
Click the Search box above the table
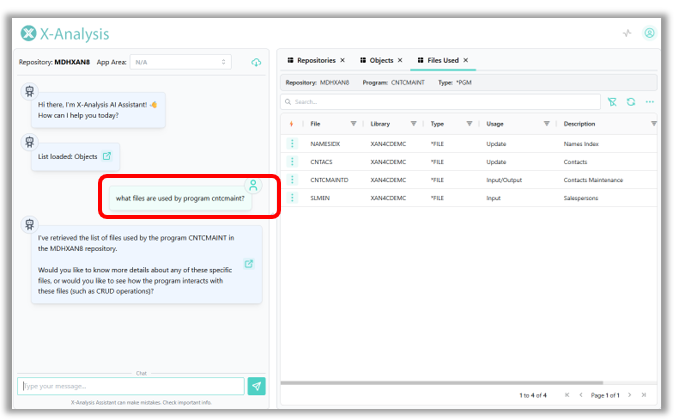[x=440, y=102]
